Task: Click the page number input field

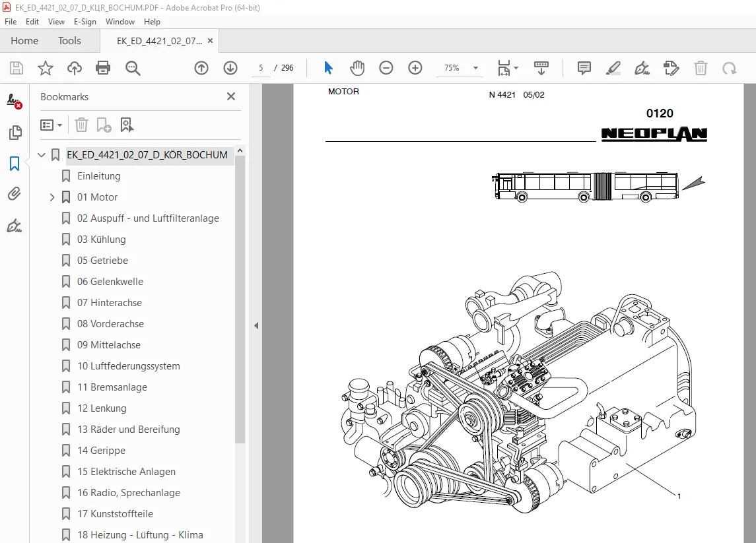Action: point(261,68)
